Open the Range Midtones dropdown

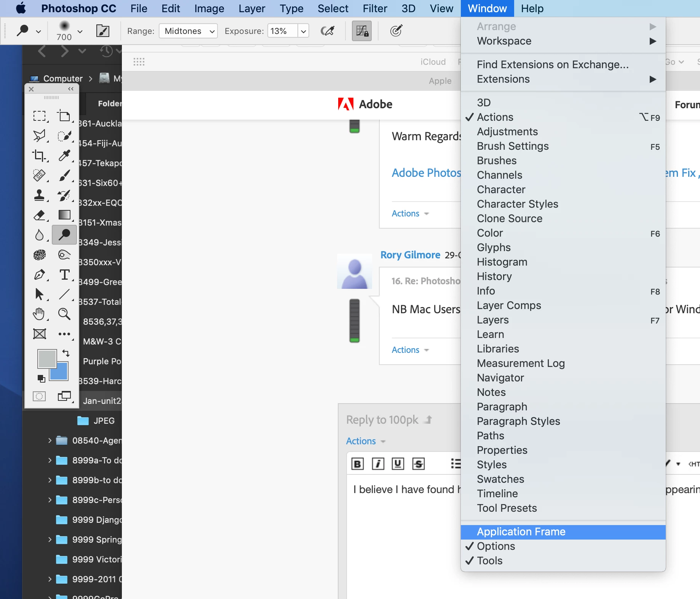pos(188,31)
